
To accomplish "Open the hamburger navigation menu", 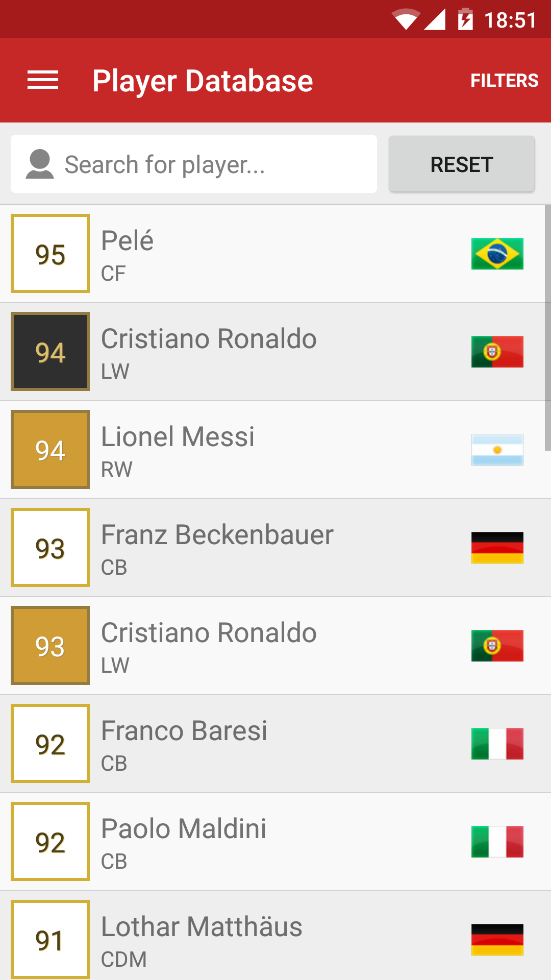I will (x=43, y=81).
